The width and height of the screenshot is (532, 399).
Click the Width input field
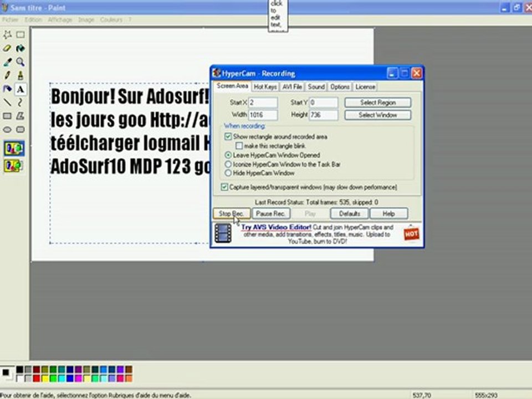[263, 115]
